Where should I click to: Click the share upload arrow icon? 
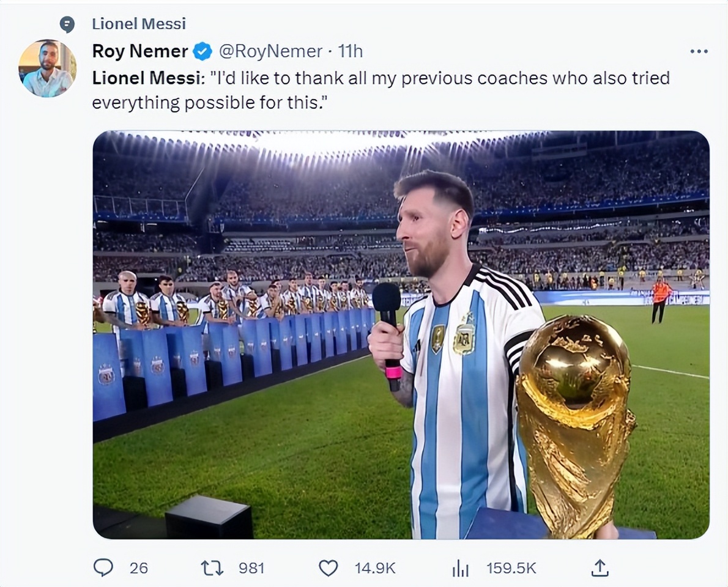600,568
